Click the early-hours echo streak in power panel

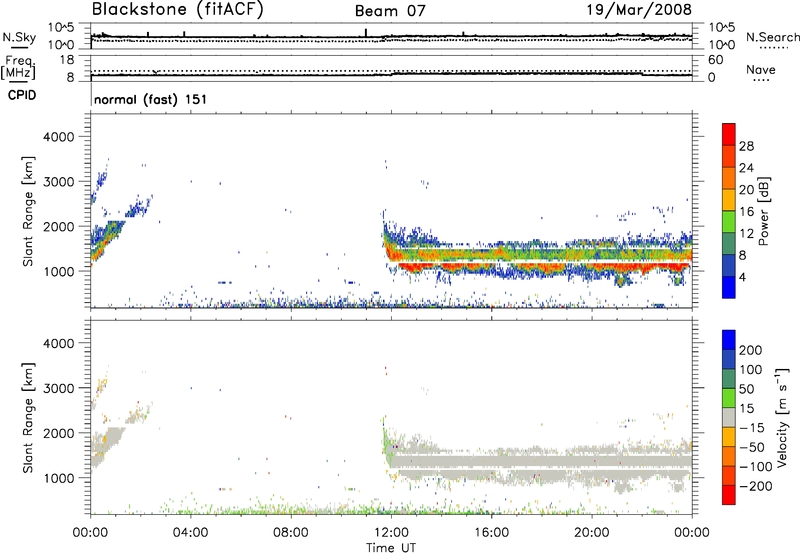coord(107,240)
